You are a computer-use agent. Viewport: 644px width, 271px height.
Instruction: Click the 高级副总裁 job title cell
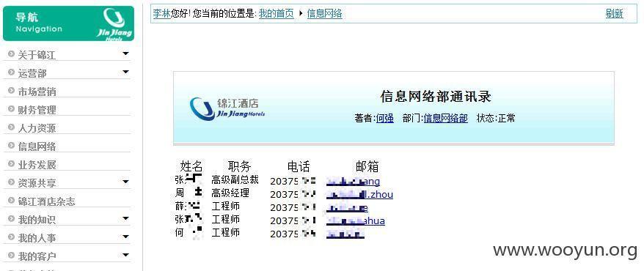235,179
